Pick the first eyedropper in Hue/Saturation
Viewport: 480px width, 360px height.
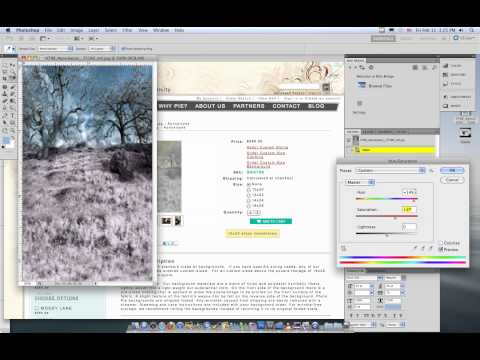coord(415,248)
